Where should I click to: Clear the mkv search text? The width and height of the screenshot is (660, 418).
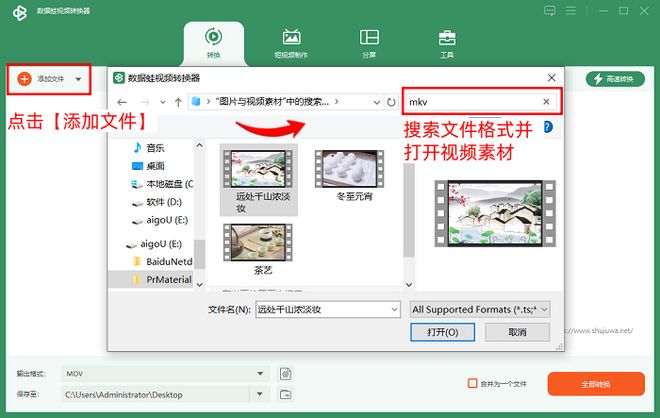pyautogui.click(x=546, y=101)
